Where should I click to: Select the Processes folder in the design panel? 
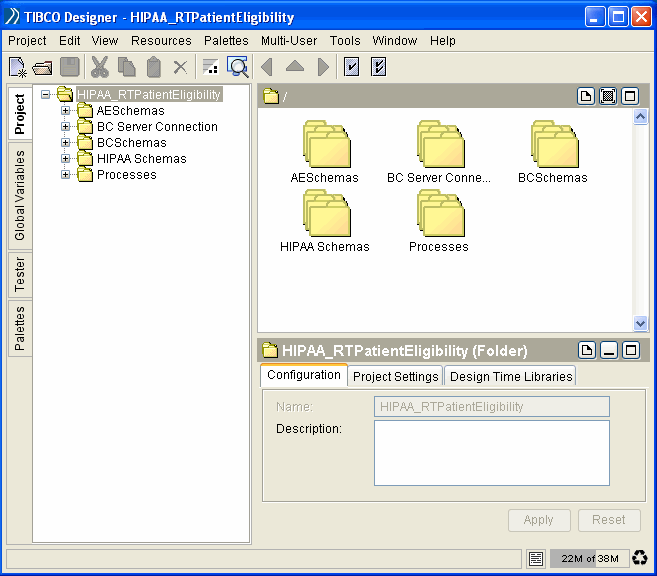(x=439, y=221)
